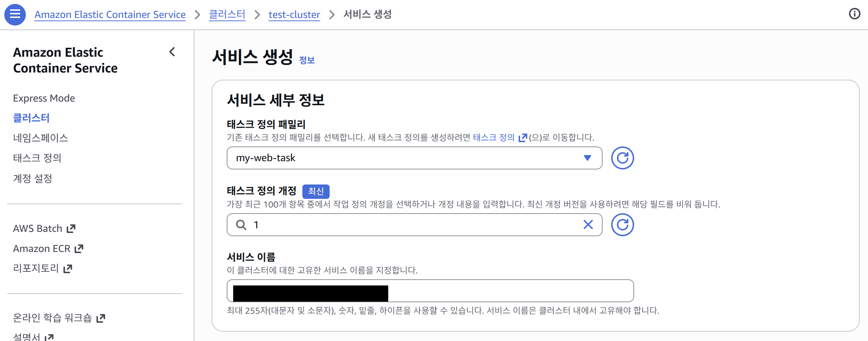Select 태스크 정의 in the sidebar
The height and width of the screenshot is (341, 868).
[x=37, y=158]
